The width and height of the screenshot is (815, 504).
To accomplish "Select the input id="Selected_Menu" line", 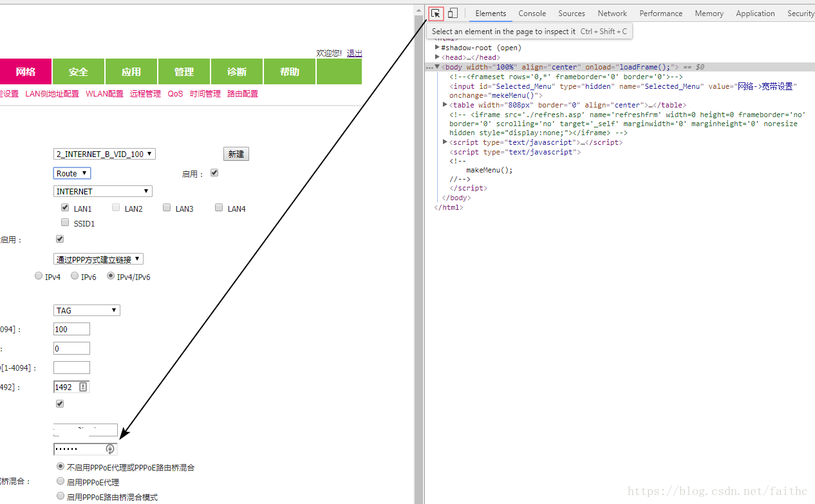I will (623, 91).
